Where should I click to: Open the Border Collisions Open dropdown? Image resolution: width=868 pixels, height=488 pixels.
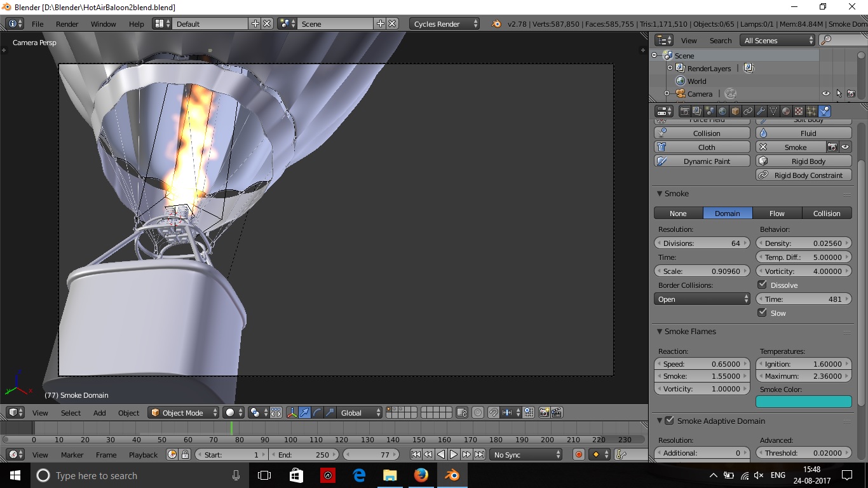click(702, 299)
